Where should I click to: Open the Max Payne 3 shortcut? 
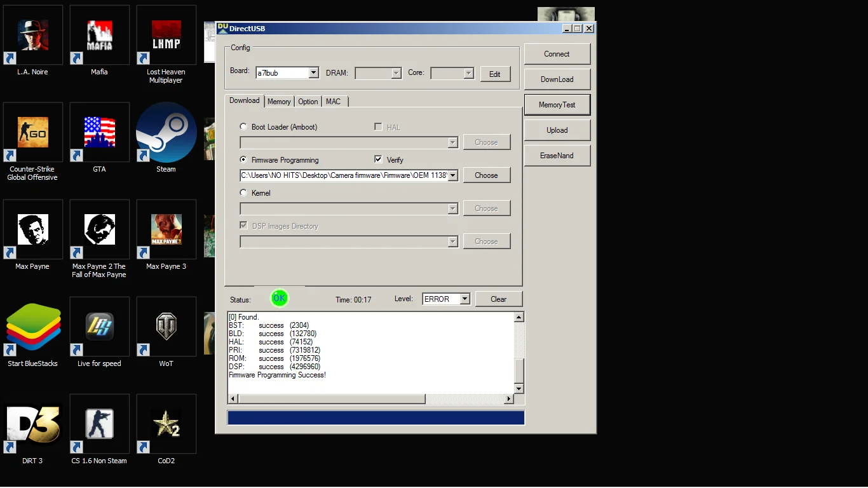coord(166,230)
